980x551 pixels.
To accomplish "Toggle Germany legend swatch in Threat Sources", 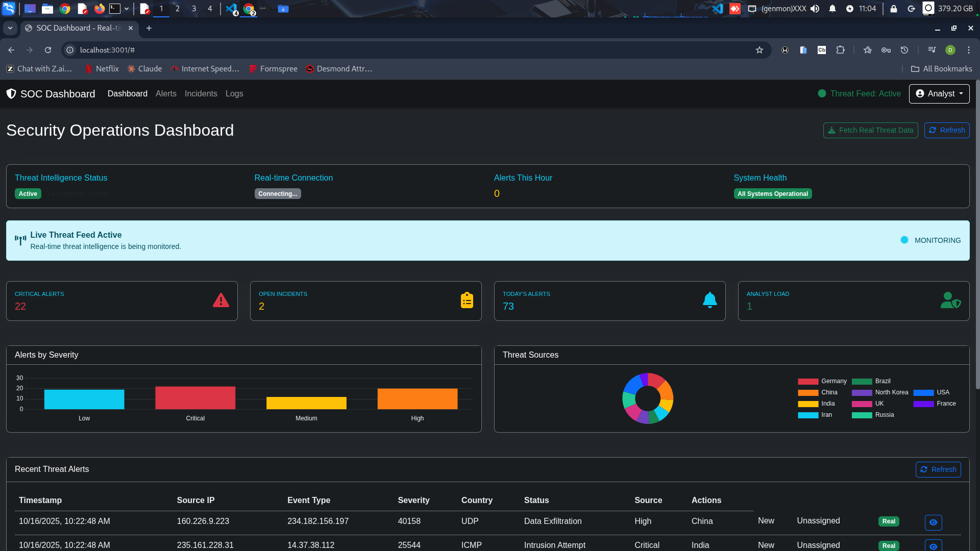I will [808, 382].
